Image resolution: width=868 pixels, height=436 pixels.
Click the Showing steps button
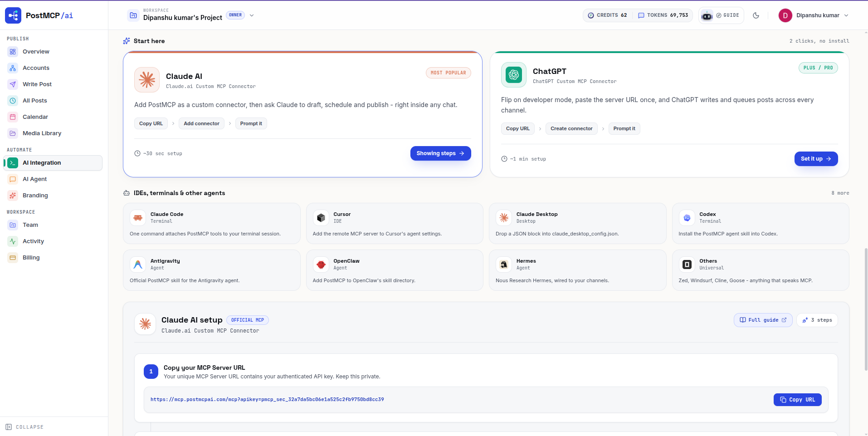click(441, 153)
